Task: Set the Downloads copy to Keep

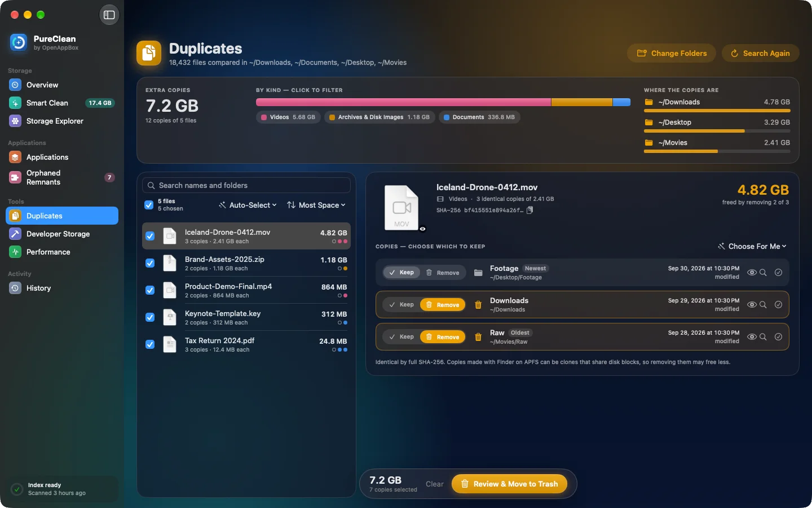Action: (x=401, y=305)
